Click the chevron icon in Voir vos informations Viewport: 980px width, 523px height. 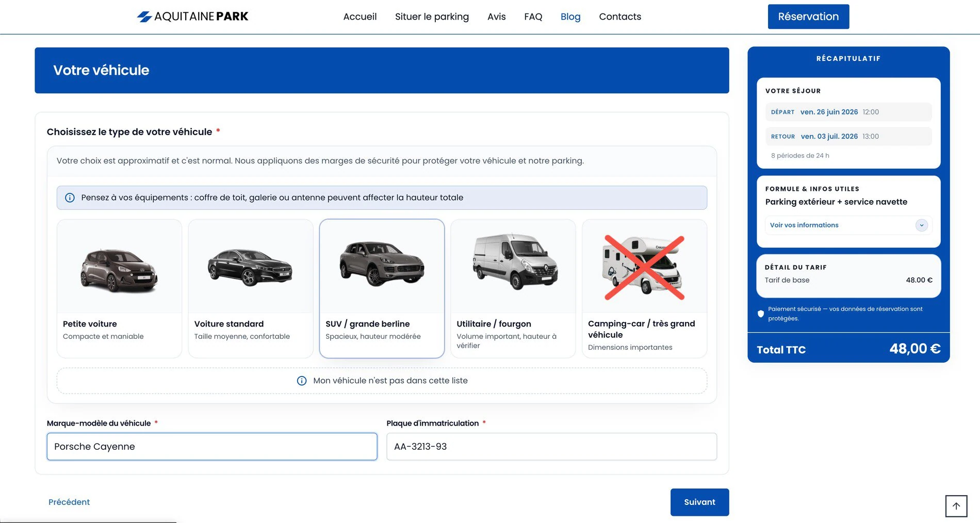[921, 225]
